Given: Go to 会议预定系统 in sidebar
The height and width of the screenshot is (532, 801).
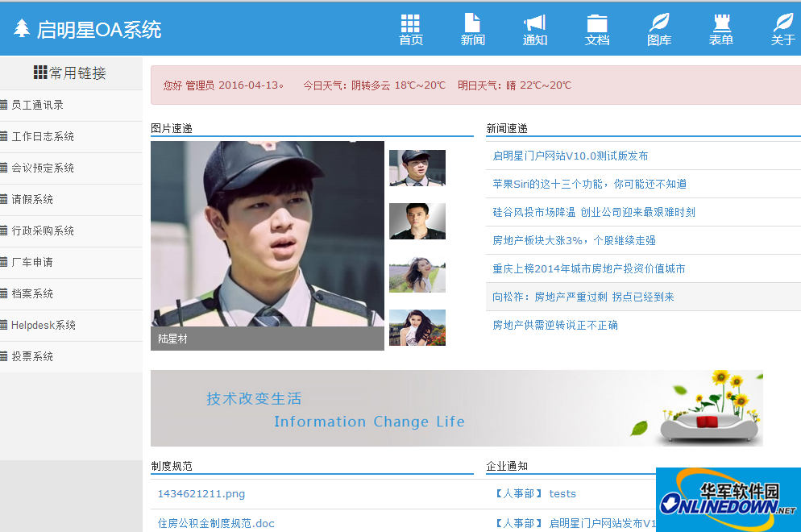Looking at the screenshot, I should (43, 168).
